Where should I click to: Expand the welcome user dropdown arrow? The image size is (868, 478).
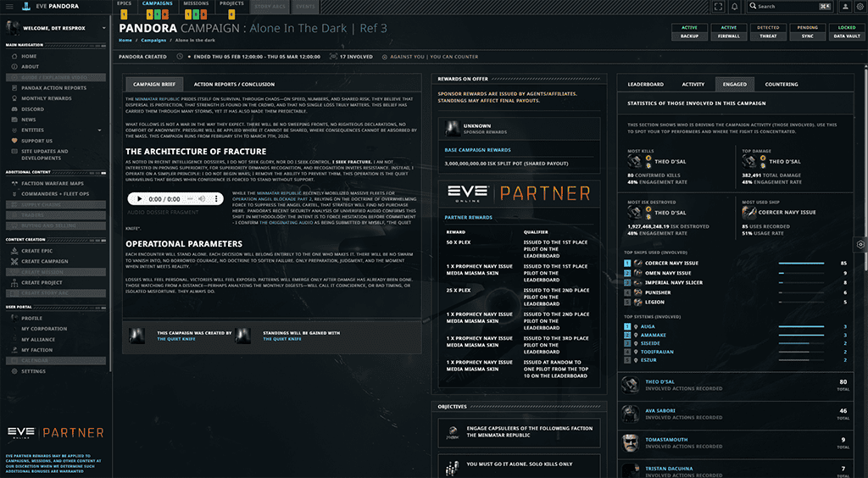103,28
